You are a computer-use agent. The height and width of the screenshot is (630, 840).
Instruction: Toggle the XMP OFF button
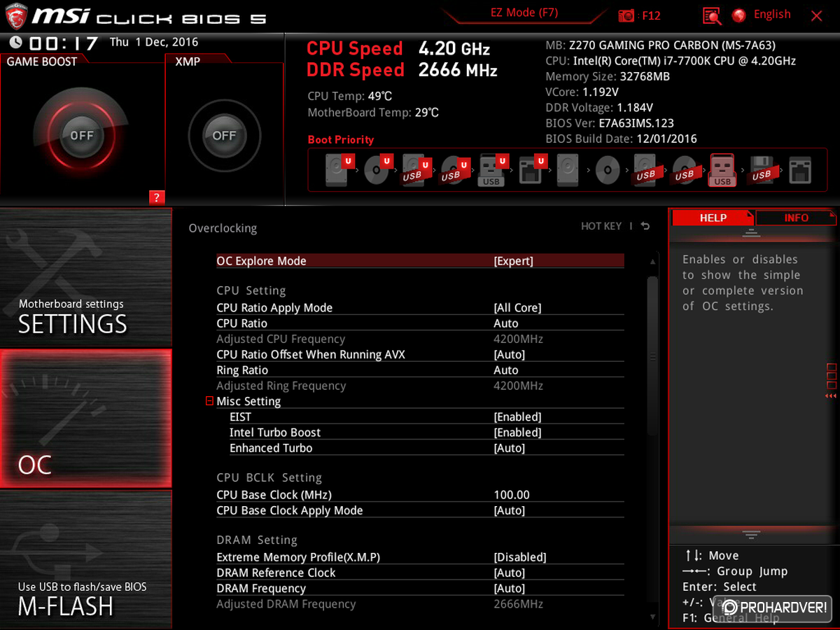(225, 136)
